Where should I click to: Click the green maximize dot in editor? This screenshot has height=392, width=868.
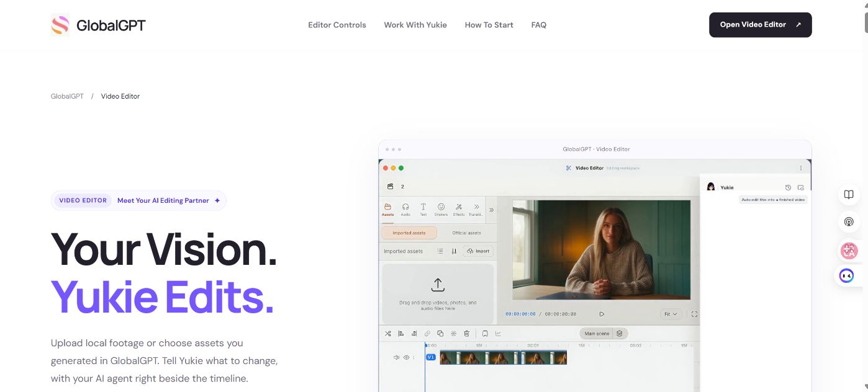coord(401,168)
